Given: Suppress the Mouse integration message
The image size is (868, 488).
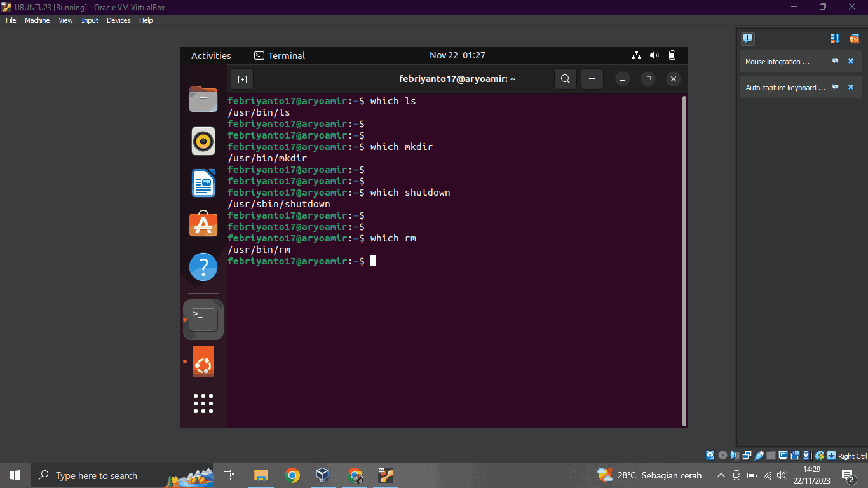Looking at the screenshot, I should (836, 62).
